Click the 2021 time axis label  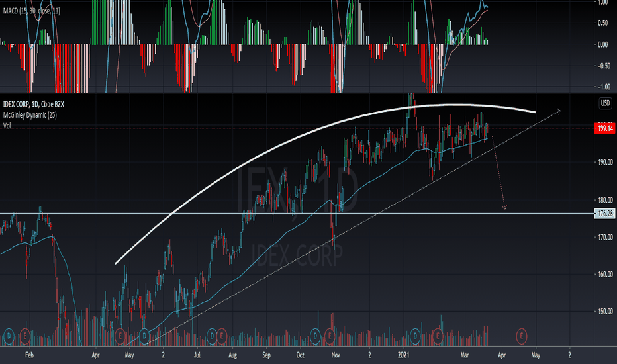point(403,355)
